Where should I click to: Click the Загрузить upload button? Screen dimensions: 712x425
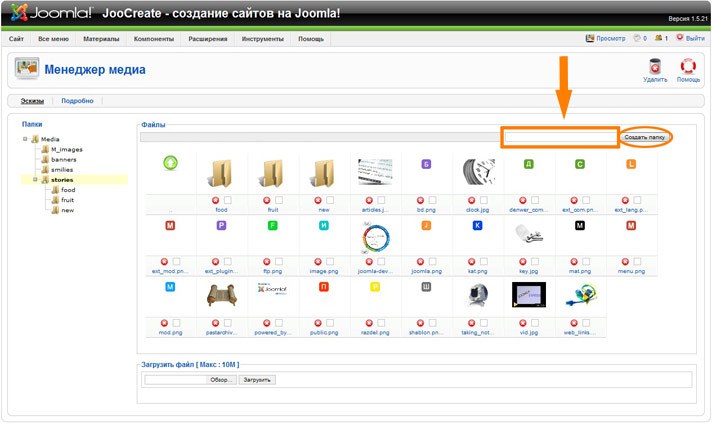point(257,380)
